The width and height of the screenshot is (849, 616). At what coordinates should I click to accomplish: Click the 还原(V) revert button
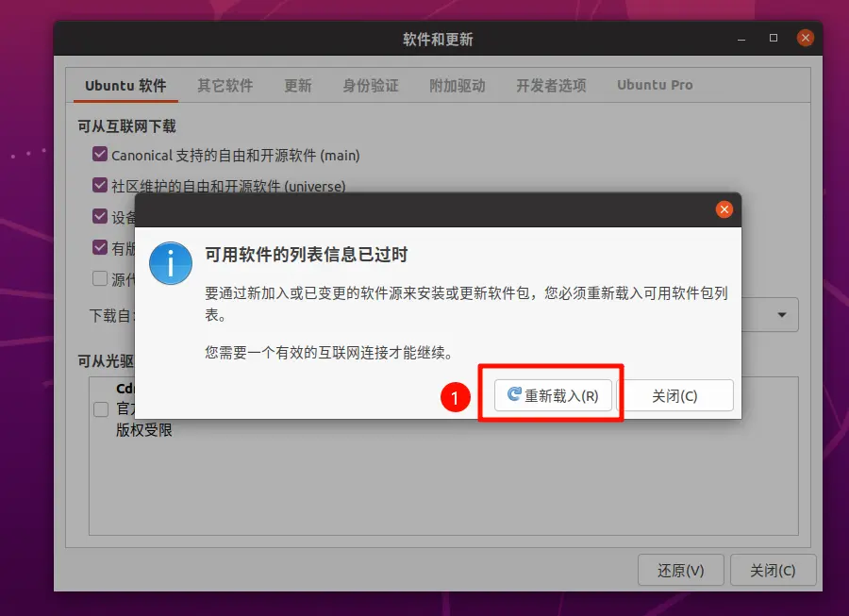(680, 570)
